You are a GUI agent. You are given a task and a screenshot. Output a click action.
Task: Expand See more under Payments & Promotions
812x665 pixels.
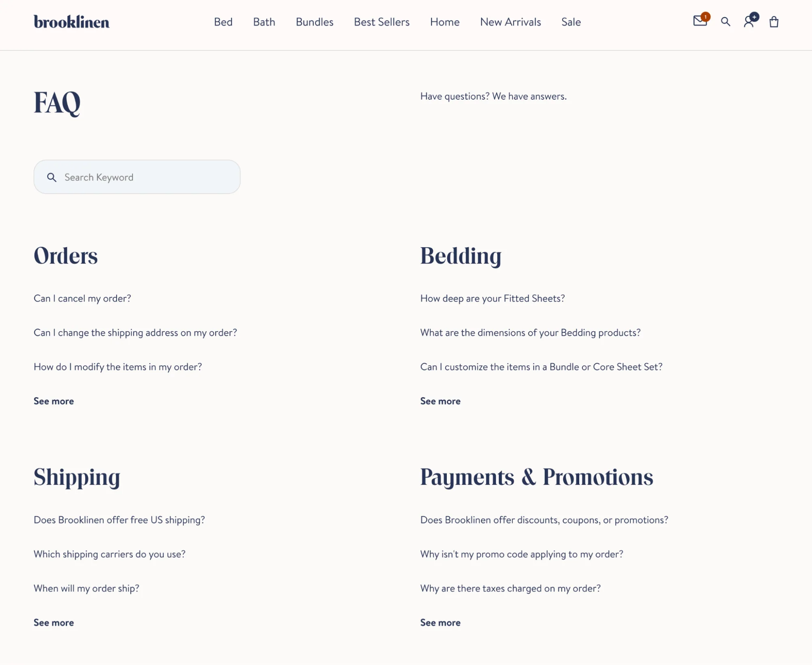(x=440, y=622)
